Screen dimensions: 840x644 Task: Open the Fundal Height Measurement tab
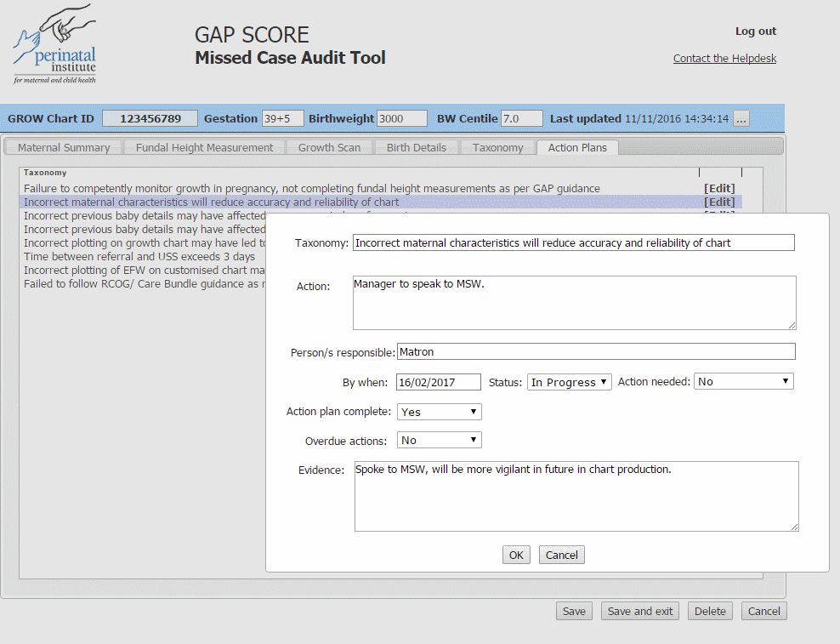204,147
